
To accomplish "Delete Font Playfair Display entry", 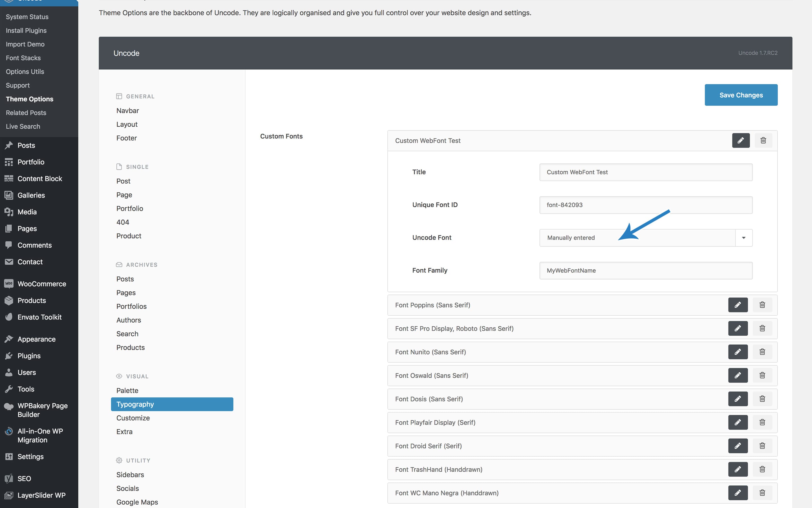I will (762, 422).
